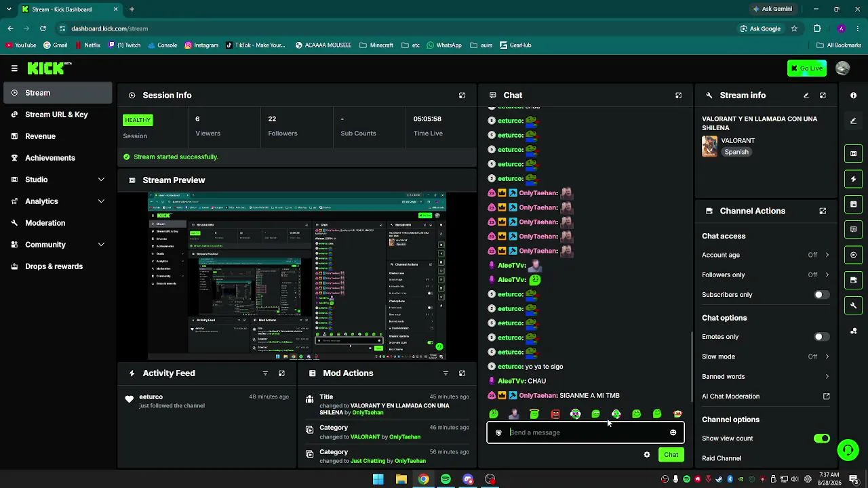Click the info icon in right rail
Image resolution: width=868 pixels, height=488 pixels.
853,96
